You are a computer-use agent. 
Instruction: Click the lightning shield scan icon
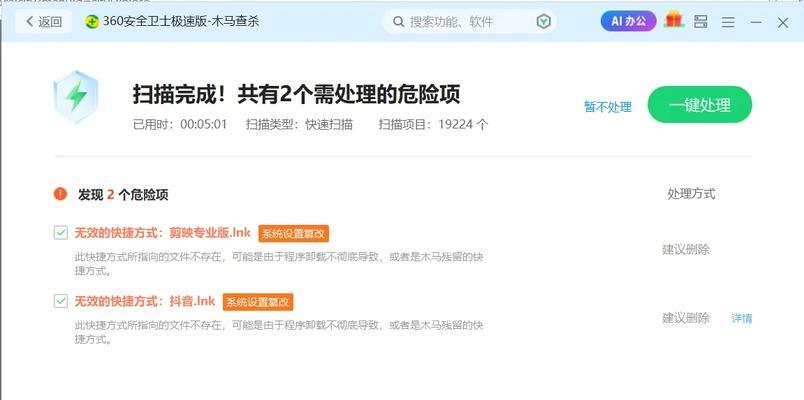click(76, 97)
